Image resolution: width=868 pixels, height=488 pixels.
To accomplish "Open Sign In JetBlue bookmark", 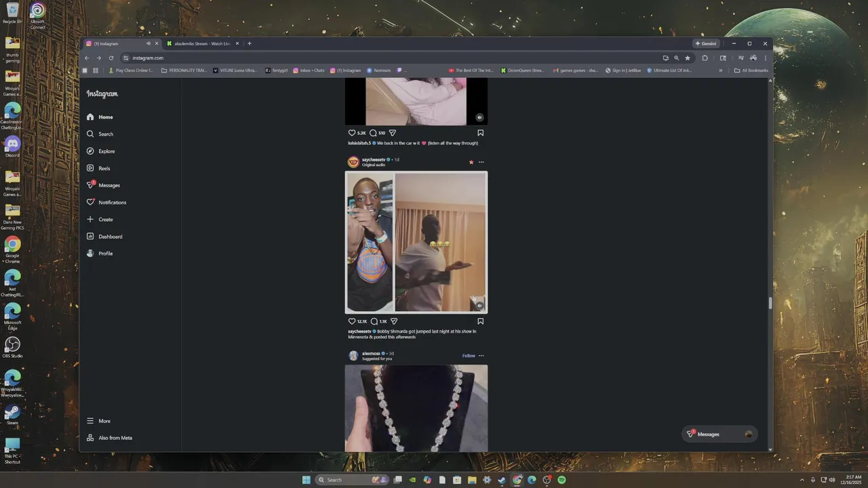I will click(x=624, y=70).
